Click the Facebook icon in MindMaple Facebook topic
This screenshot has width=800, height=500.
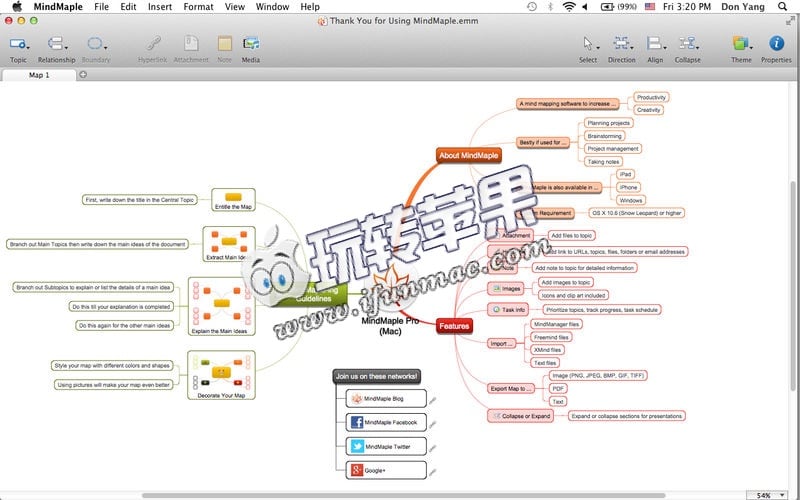coord(357,422)
